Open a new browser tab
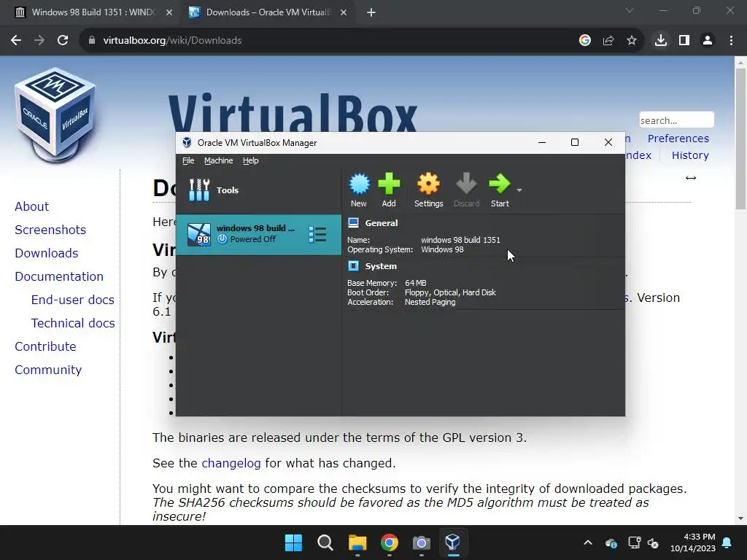This screenshot has width=747, height=560. [x=371, y=12]
